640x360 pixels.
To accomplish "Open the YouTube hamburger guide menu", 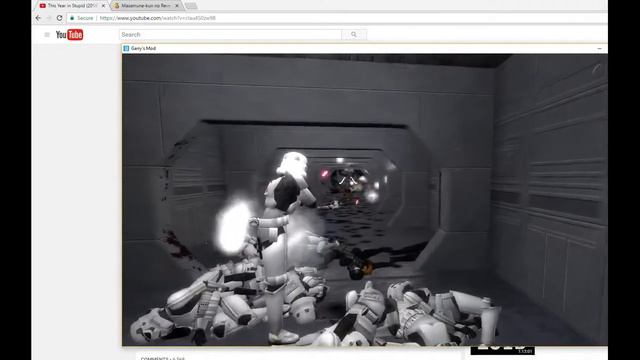I will (47, 35).
